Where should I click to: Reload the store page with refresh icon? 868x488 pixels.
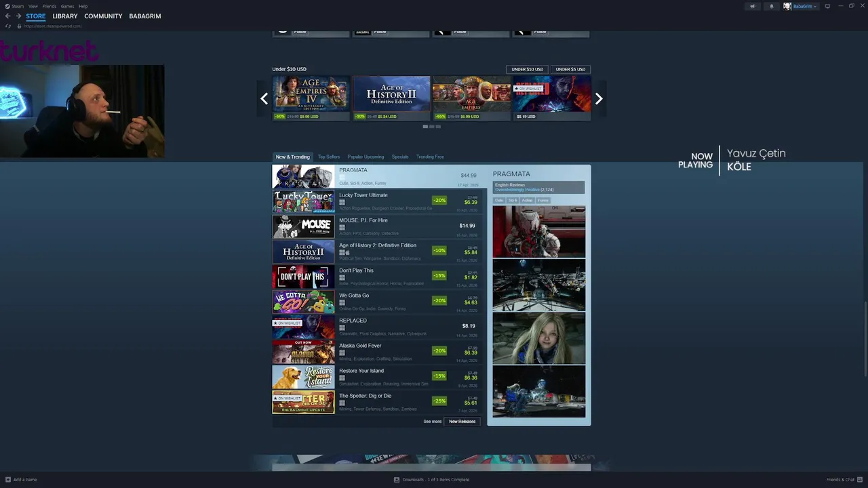click(x=8, y=26)
